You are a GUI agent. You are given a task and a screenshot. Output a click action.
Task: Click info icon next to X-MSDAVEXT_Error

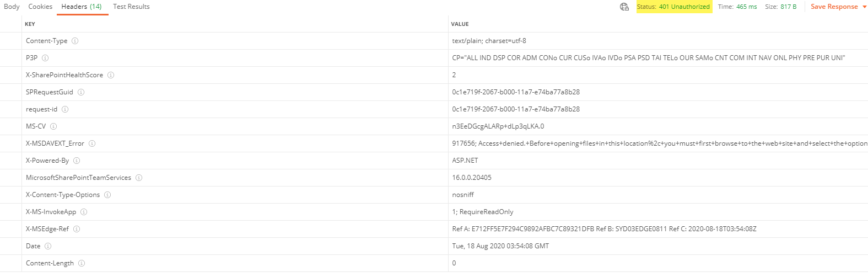tap(92, 143)
